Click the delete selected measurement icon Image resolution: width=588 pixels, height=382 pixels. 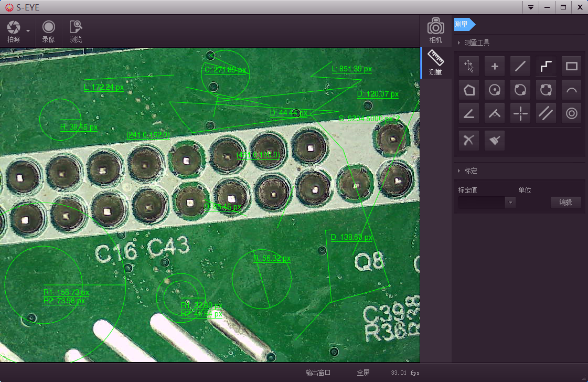469,140
